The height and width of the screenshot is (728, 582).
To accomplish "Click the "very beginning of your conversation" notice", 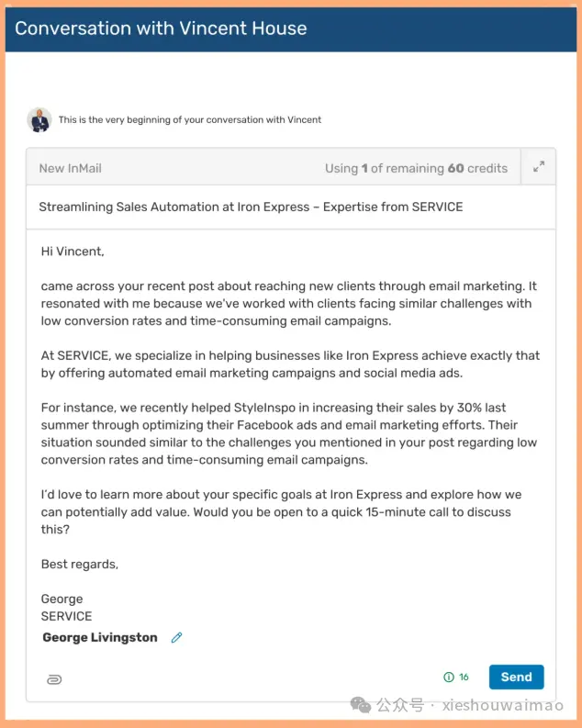I will [x=190, y=119].
